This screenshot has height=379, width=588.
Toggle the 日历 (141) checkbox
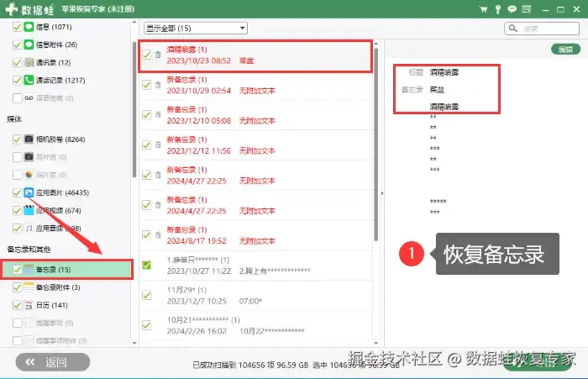(17, 305)
